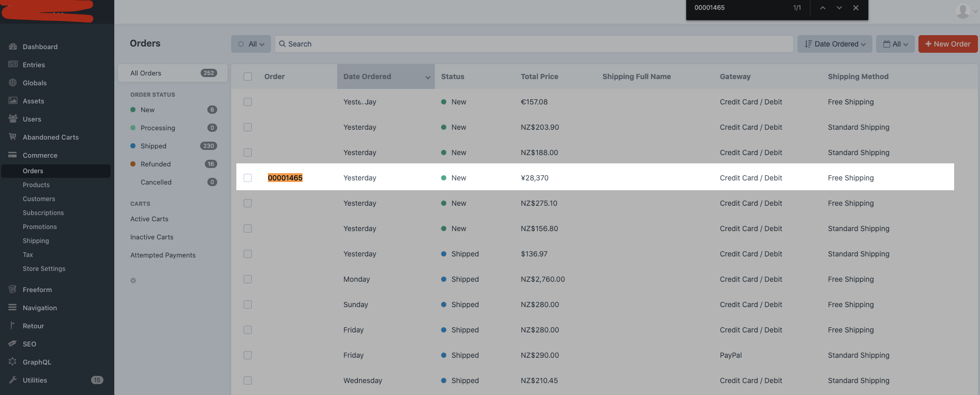Open order link 00001465
The height and width of the screenshot is (395, 980).
click(x=285, y=178)
